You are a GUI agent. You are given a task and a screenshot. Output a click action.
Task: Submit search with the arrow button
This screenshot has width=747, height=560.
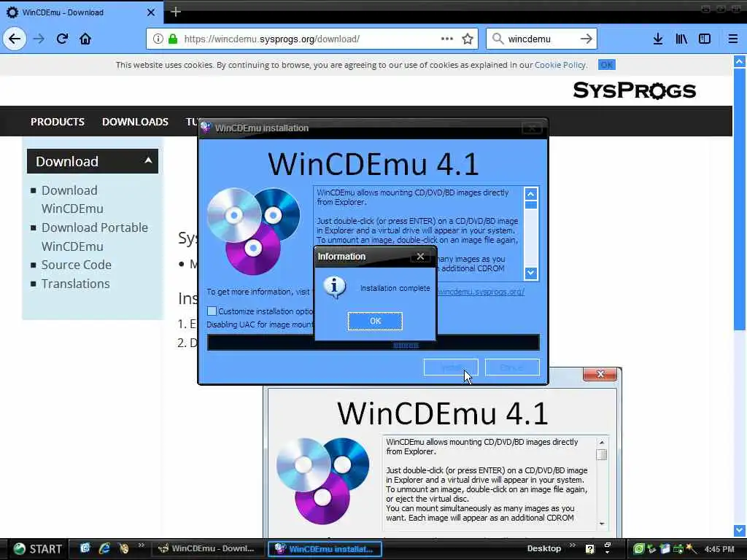586,39
